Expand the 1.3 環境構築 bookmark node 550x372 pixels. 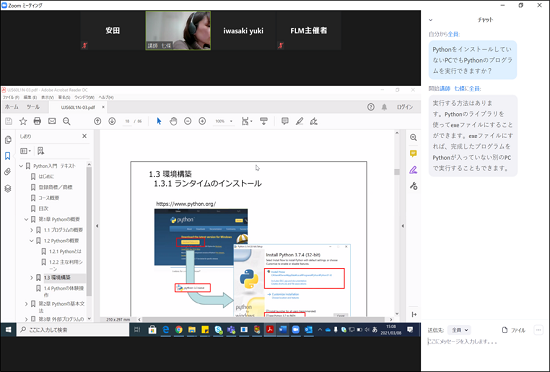[32, 278]
